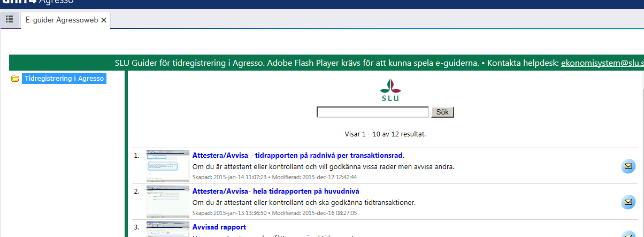
Task: Click description about ska godkänna tidtransaktioner
Action: click(304, 202)
